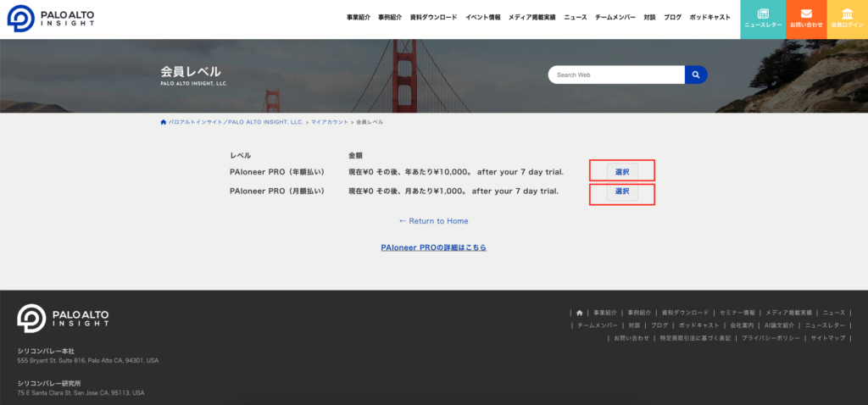
Task: Open 対談 in the top navigation
Action: click(x=650, y=17)
